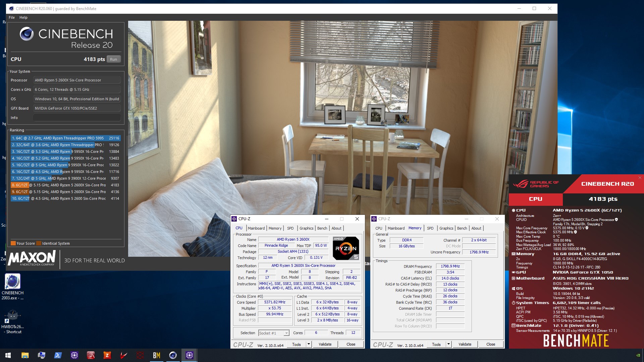The width and height of the screenshot is (644, 362).
Task: Click Tools button in left CPU-Z window
Action: pos(297,344)
